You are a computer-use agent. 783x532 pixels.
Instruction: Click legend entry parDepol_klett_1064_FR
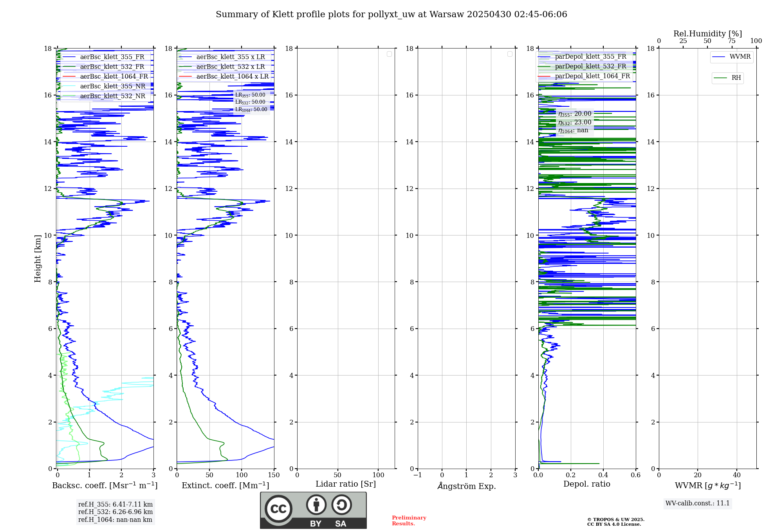click(584, 76)
